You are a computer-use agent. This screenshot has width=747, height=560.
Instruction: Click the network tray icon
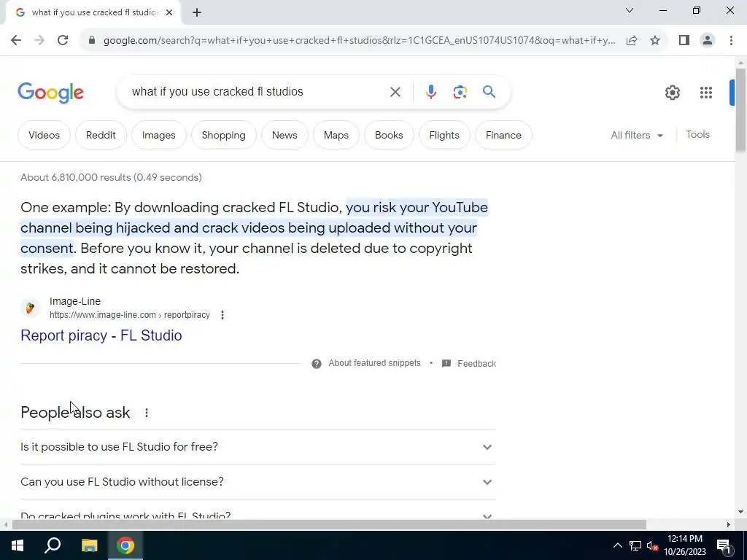[x=635, y=545]
